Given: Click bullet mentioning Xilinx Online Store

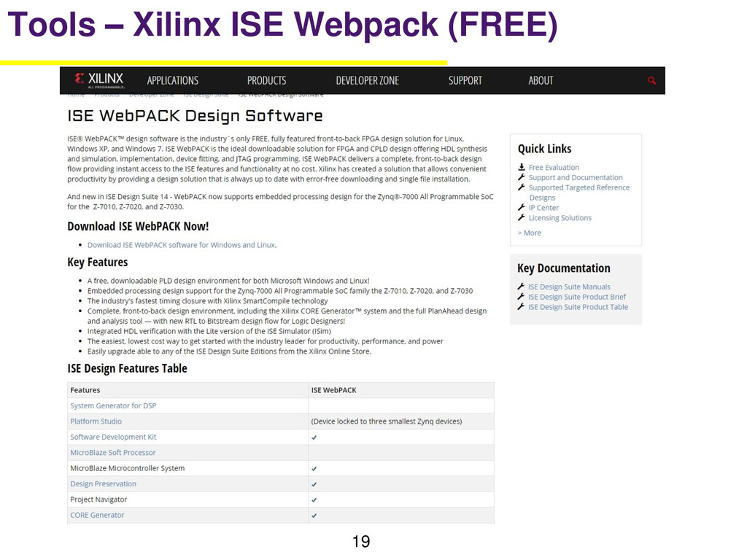Looking at the screenshot, I should pos(229,351).
